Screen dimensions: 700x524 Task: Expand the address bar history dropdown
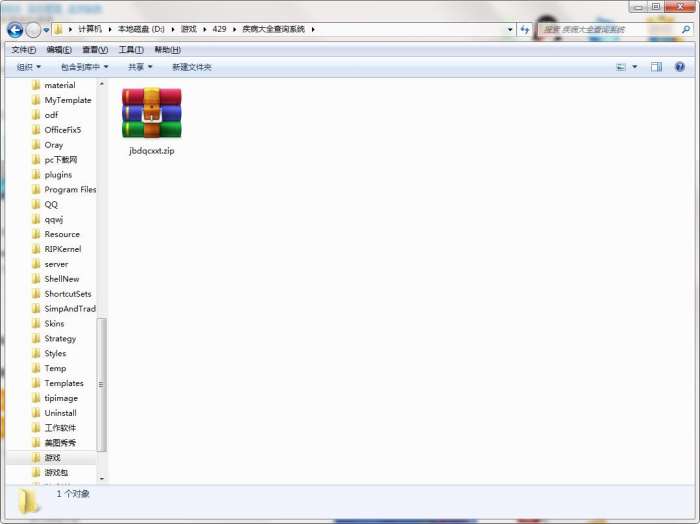pyautogui.click(x=510, y=29)
